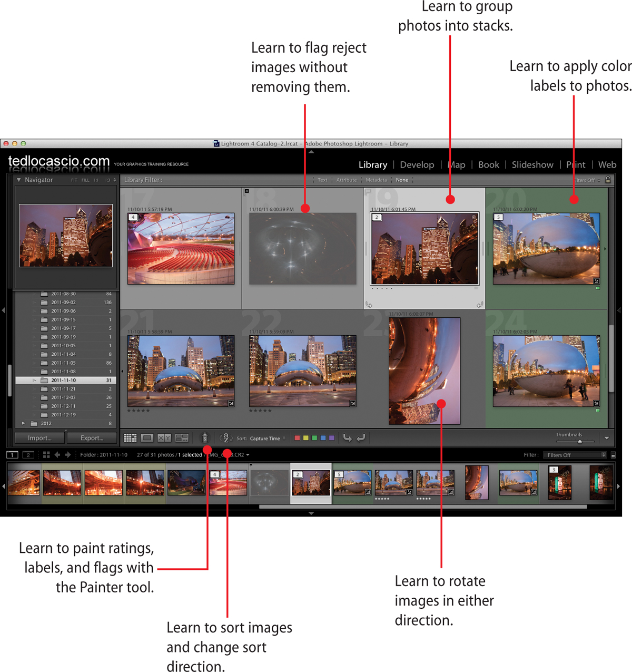Click develop badge on photo 22 thumbnail
Screen dimensions: 632x672
[x=352, y=403]
